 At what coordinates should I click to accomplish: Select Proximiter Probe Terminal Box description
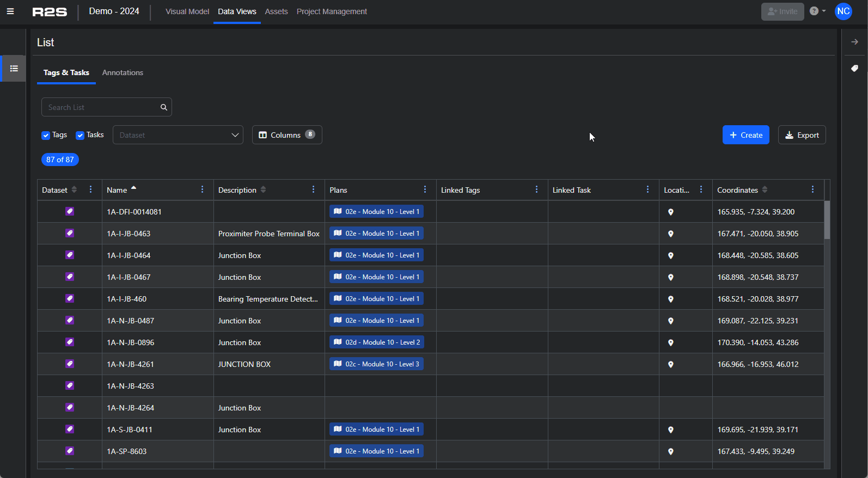(269, 234)
